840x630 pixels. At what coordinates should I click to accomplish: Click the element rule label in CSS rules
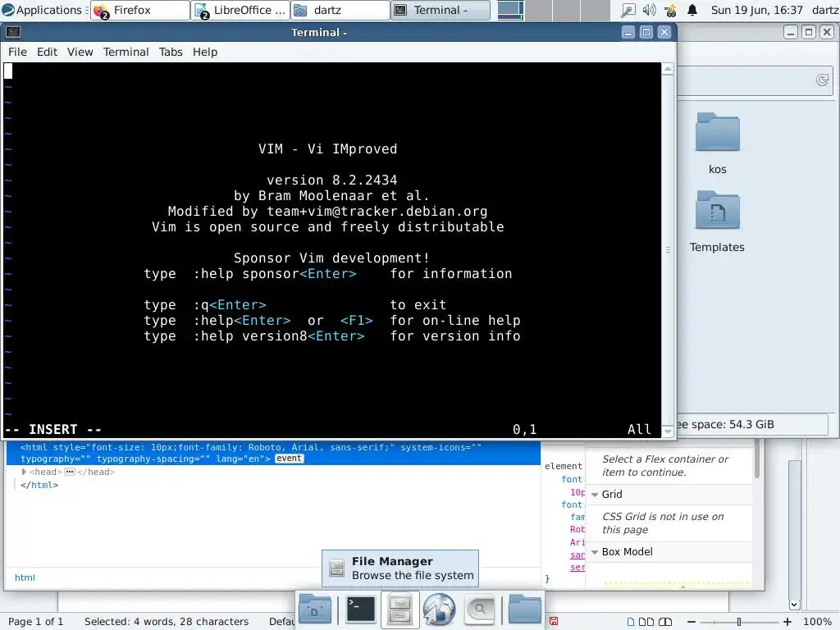tap(563, 466)
